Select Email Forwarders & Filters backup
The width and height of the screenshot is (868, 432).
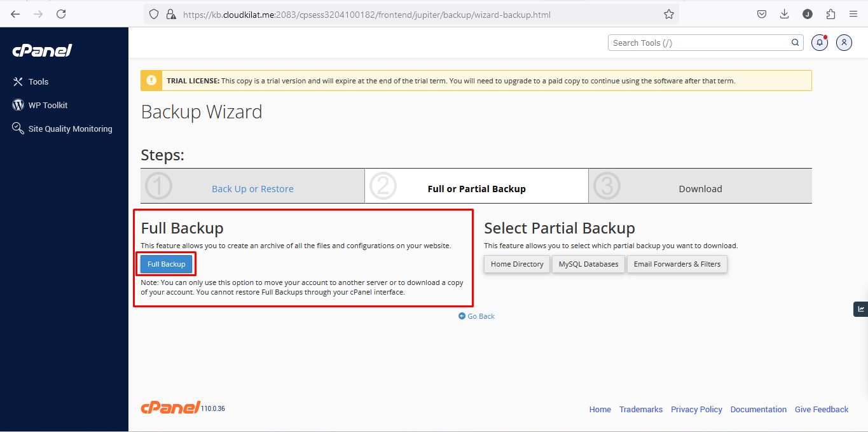[x=677, y=264]
